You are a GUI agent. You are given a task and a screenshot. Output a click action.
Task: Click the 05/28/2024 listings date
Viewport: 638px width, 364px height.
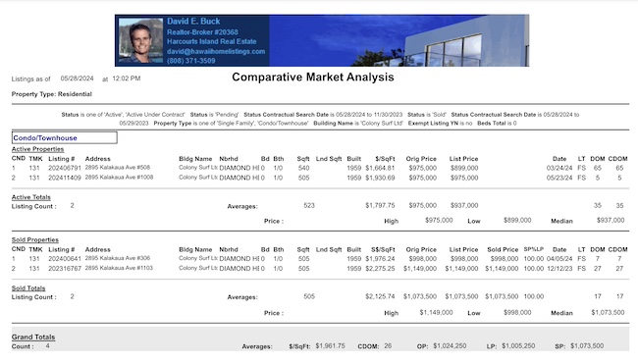pyautogui.click(x=77, y=78)
